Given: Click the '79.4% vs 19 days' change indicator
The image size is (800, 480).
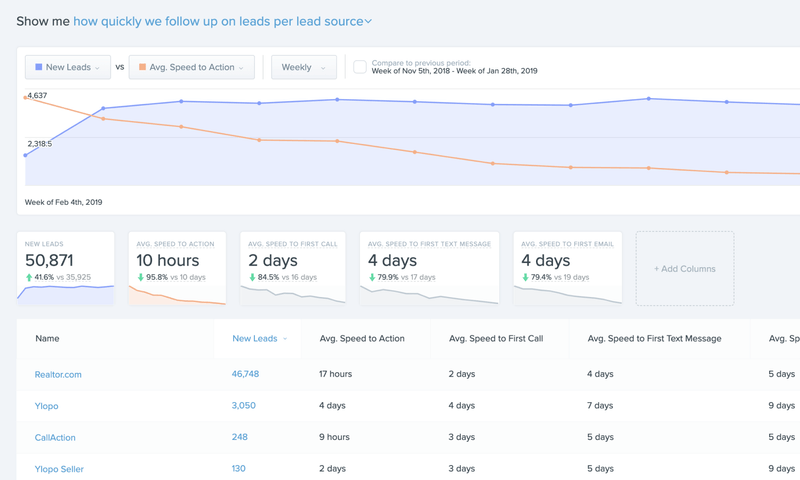Looking at the screenshot, I should coord(555,277).
